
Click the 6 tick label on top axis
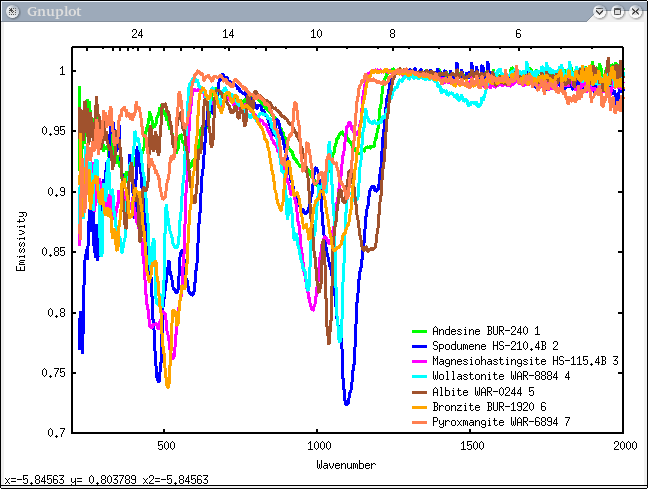pyautogui.click(x=518, y=34)
